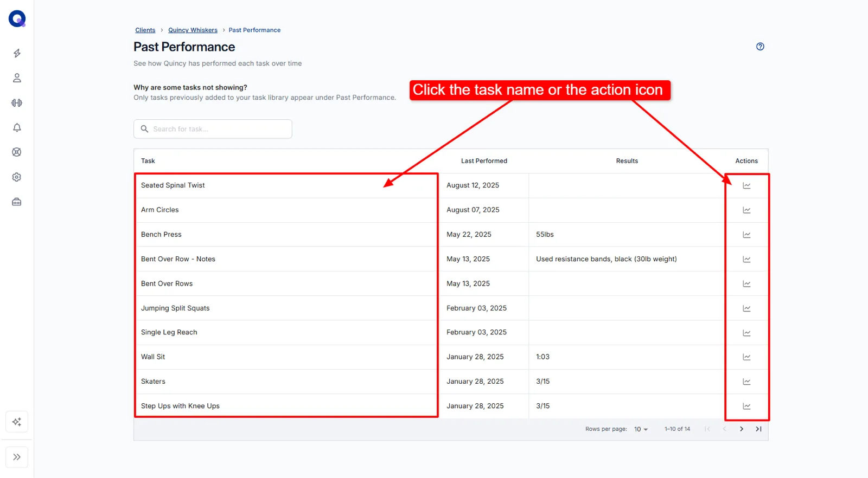Viewport: 868px width, 478px height.
Task: Click the Quincy Whiskers breadcrumb link
Action: click(193, 30)
